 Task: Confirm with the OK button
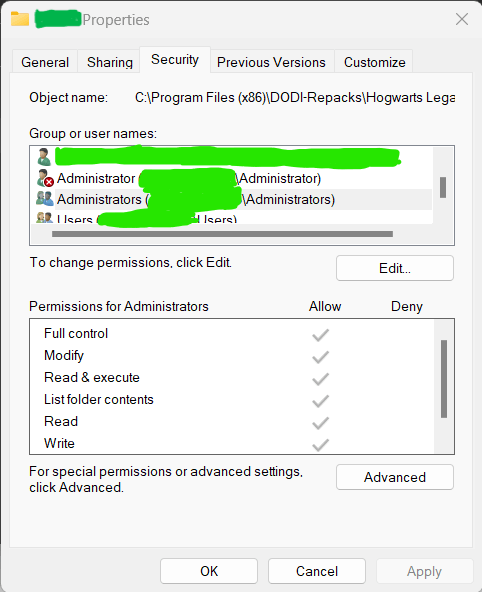[209, 571]
